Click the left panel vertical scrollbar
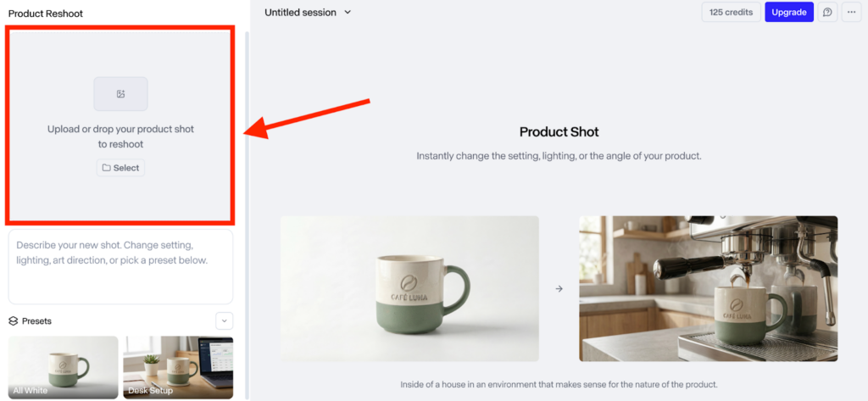The height and width of the screenshot is (401, 868). click(x=247, y=214)
